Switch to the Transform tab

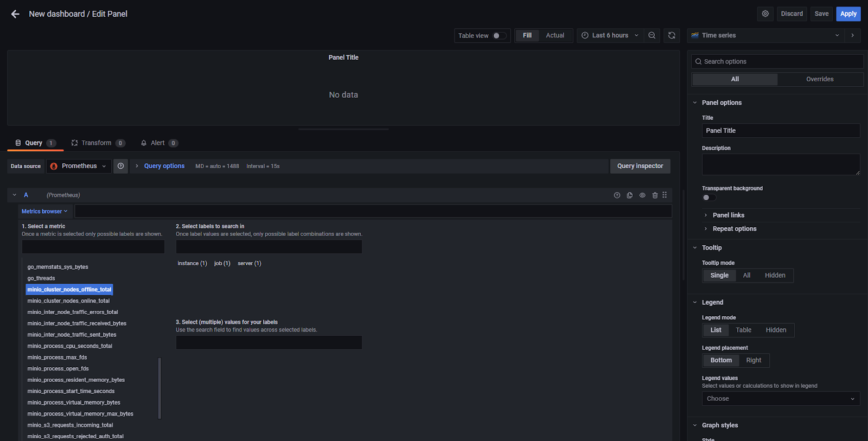97,143
